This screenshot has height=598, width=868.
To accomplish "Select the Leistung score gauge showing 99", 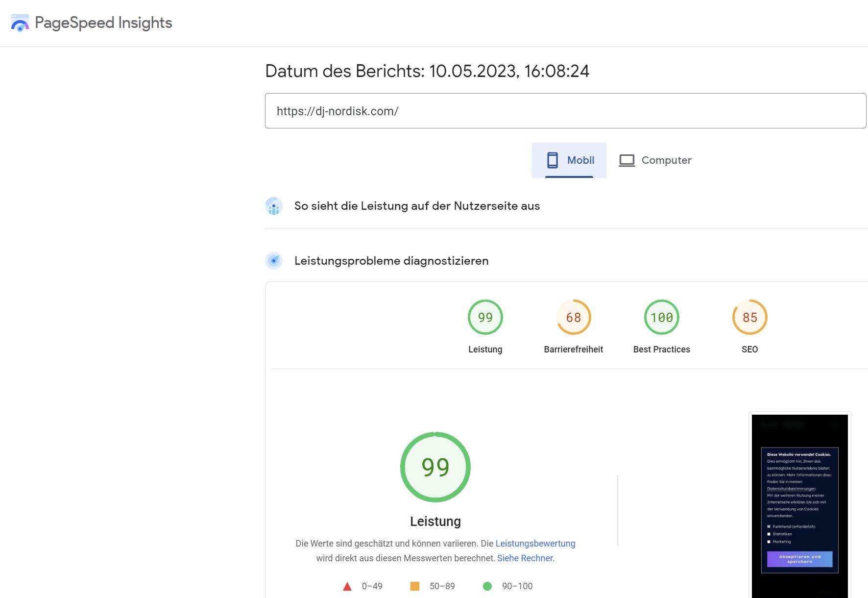I will 485,317.
